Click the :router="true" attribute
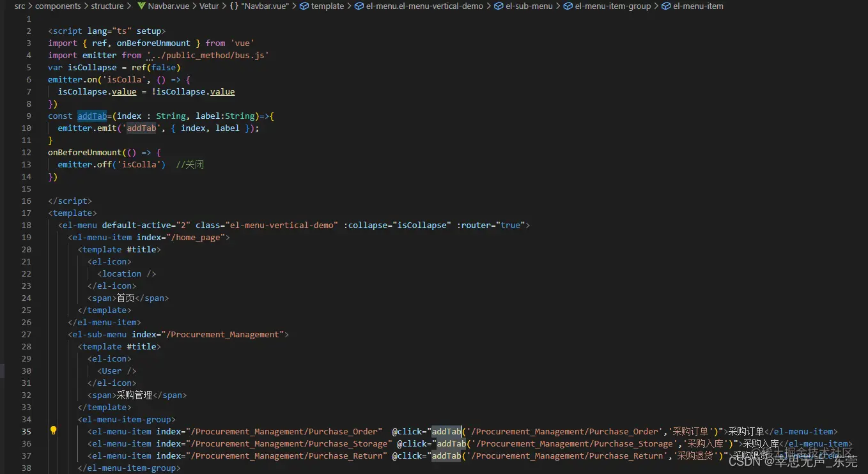868x474 pixels. coord(491,225)
